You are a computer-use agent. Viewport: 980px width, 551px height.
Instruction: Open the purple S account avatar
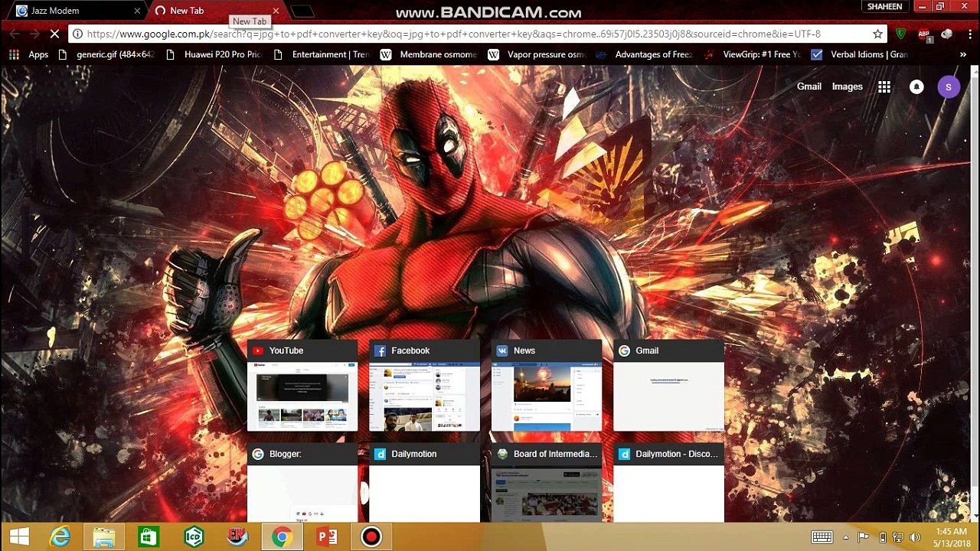[949, 87]
